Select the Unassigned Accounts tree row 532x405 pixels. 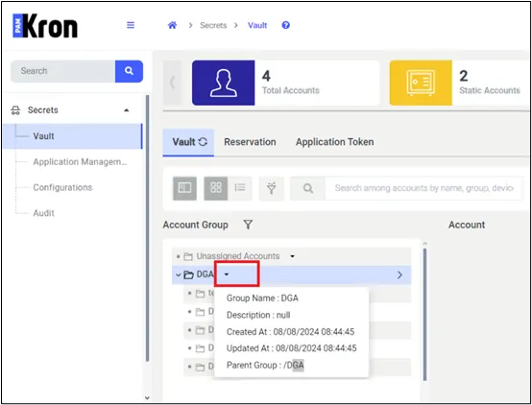coord(292,256)
